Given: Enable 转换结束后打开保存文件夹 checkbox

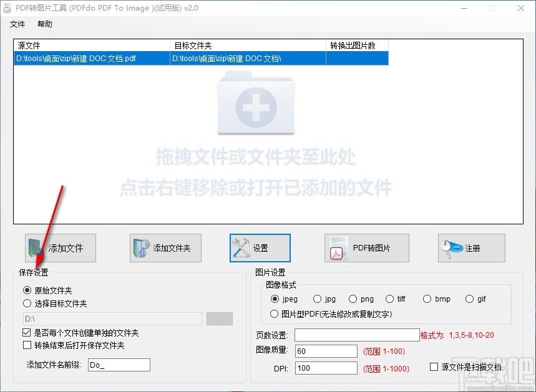Looking at the screenshot, I should pyautogui.click(x=27, y=345).
